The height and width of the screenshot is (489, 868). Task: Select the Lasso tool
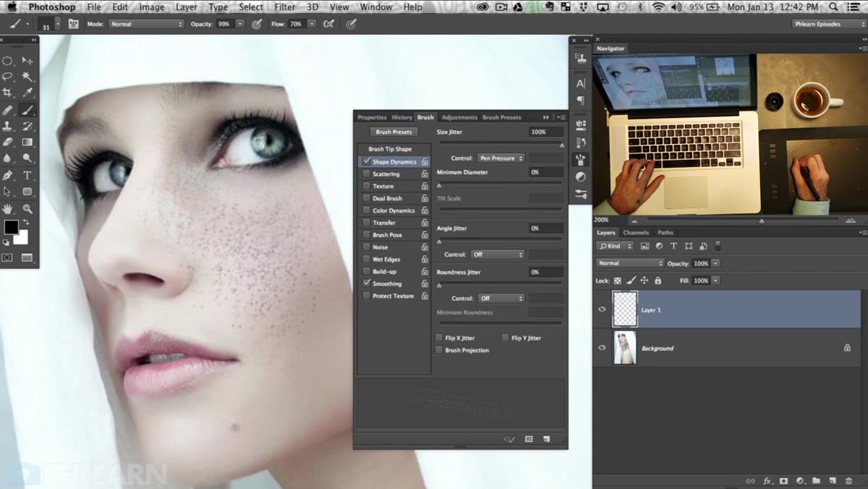(8, 77)
